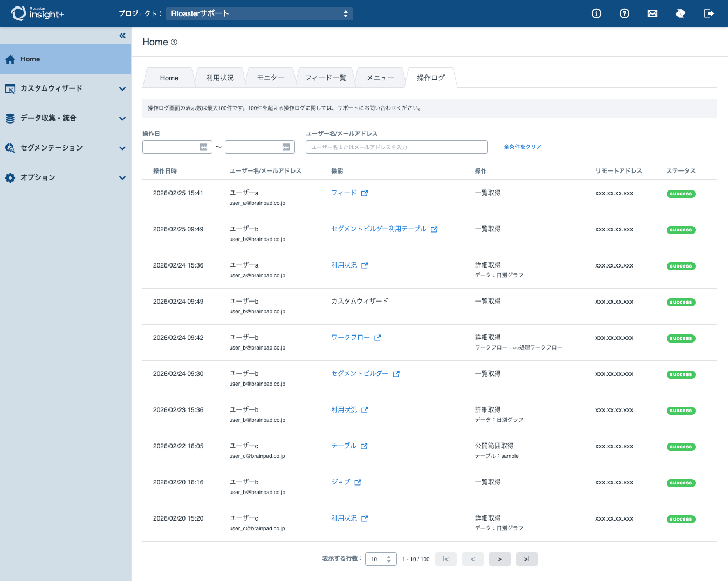Go to the next page of logs
This screenshot has height=581, width=728.
[500, 559]
